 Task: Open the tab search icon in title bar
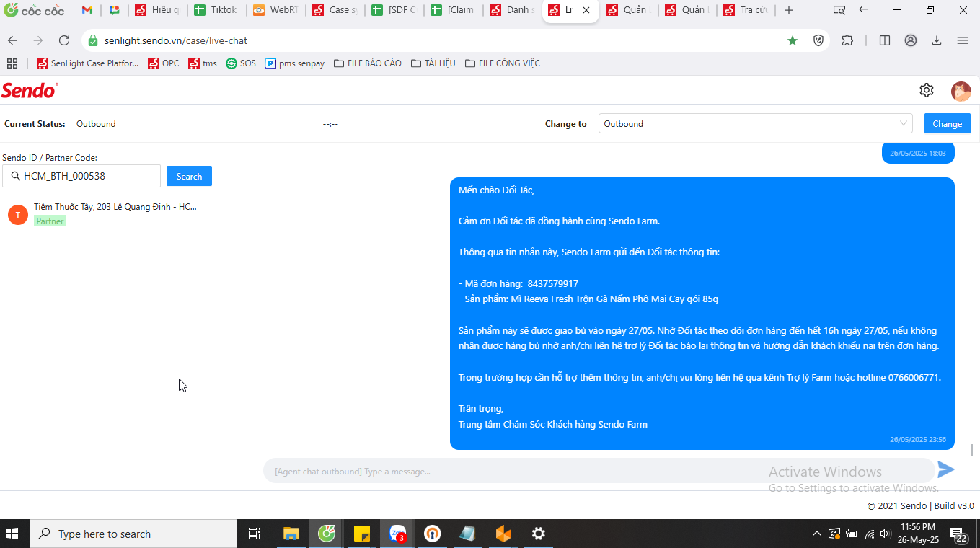[839, 10]
